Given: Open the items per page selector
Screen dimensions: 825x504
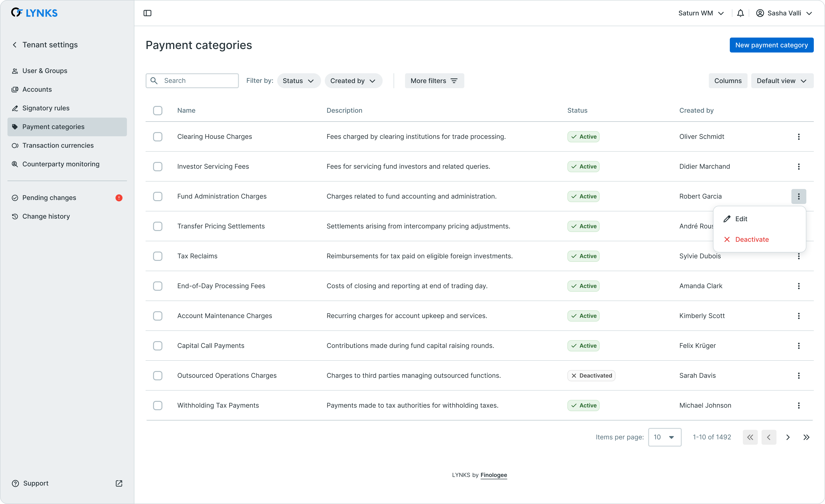Looking at the screenshot, I should coord(664,437).
